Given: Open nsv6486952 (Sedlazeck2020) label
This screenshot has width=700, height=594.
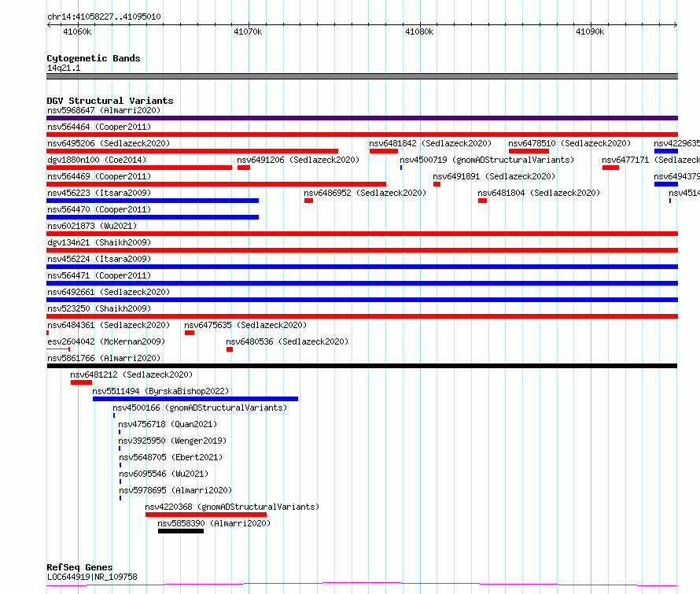Looking at the screenshot, I should tap(365, 193).
